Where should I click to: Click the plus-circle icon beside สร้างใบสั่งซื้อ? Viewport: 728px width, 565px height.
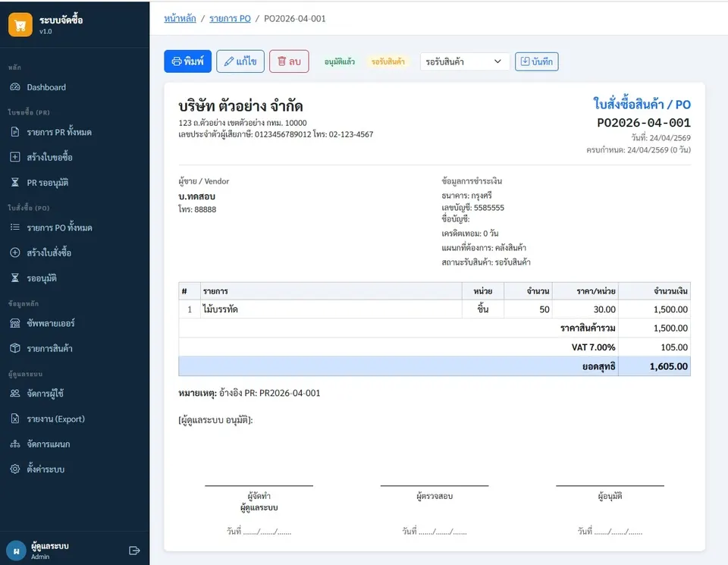click(15, 253)
